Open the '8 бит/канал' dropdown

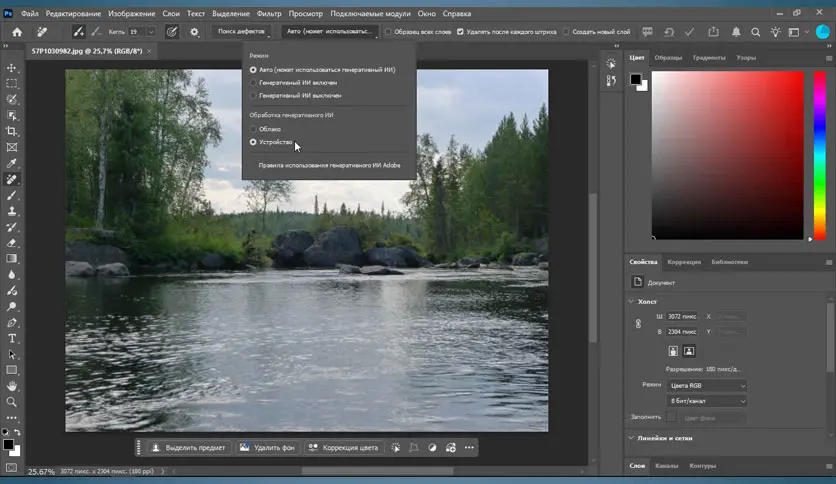(x=706, y=401)
